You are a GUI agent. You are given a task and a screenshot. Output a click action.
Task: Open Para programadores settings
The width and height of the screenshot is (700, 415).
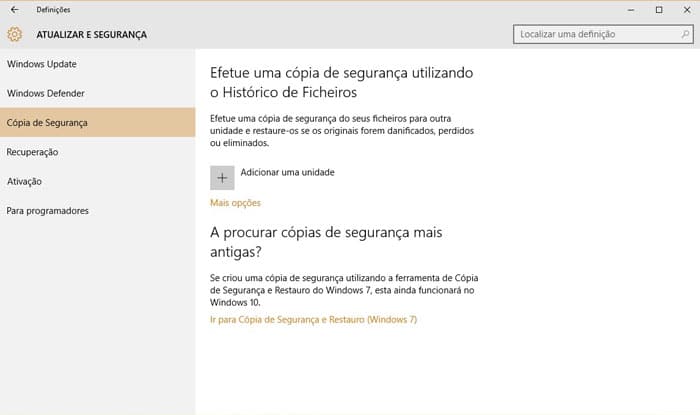tap(48, 211)
